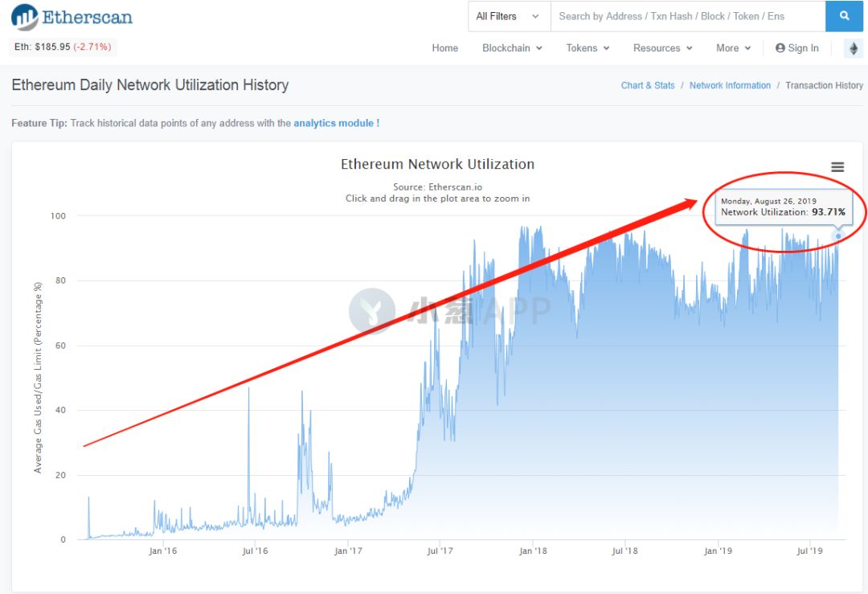The width and height of the screenshot is (868, 594).
Task: Click the Transaction History breadcrumb text
Action: pos(824,85)
